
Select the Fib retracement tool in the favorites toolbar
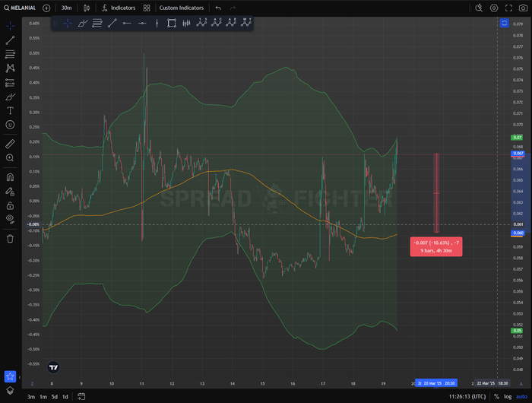[97, 23]
